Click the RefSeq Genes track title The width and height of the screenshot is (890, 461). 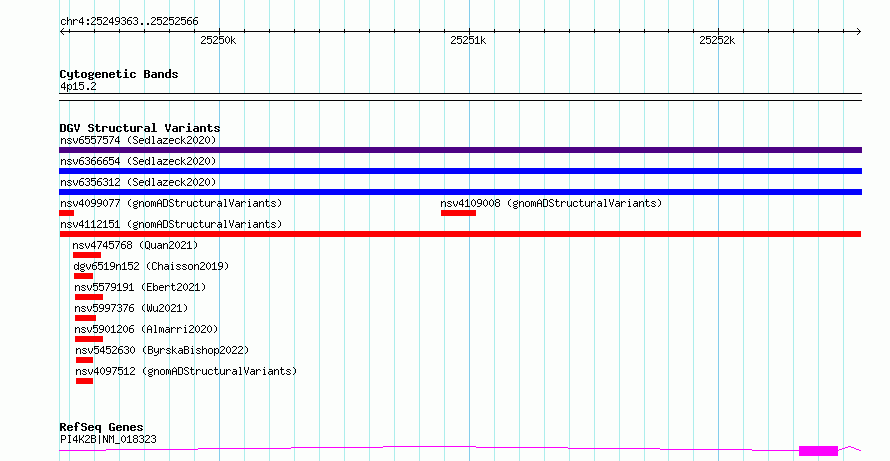101,427
